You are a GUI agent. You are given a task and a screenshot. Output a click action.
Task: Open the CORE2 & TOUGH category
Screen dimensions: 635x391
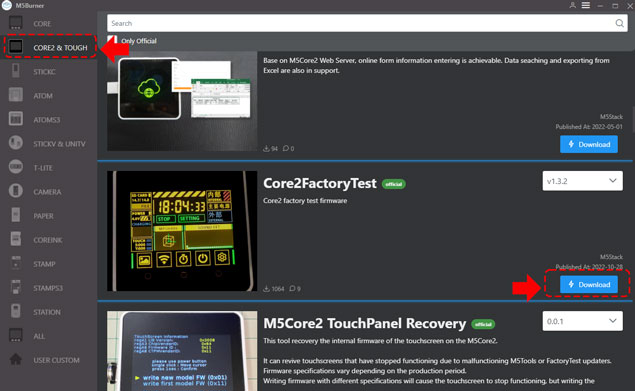tap(50, 47)
